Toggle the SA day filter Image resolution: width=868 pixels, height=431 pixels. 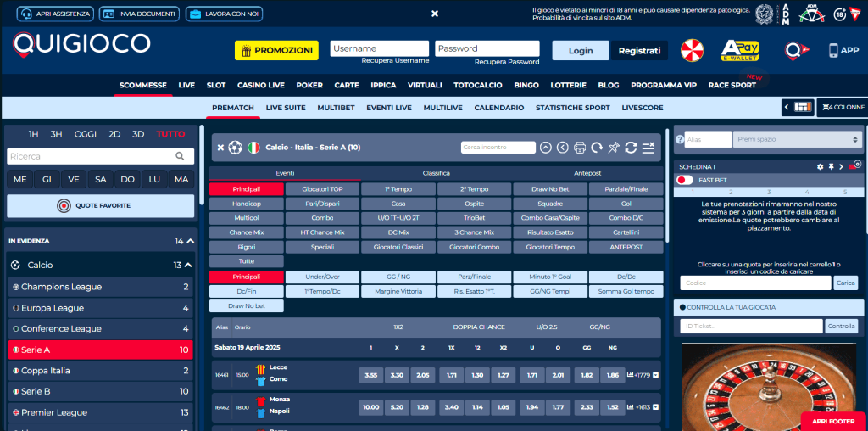point(100,180)
